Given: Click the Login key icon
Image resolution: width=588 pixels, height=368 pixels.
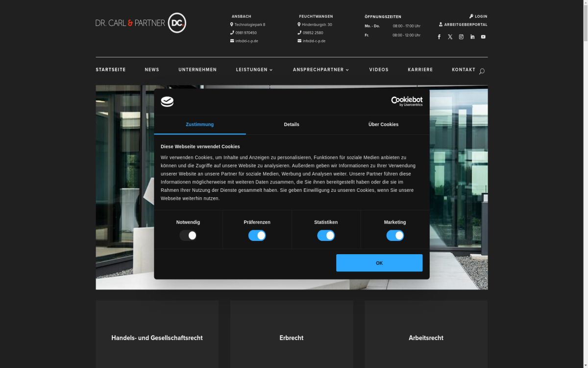Looking at the screenshot, I should point(471,16).
